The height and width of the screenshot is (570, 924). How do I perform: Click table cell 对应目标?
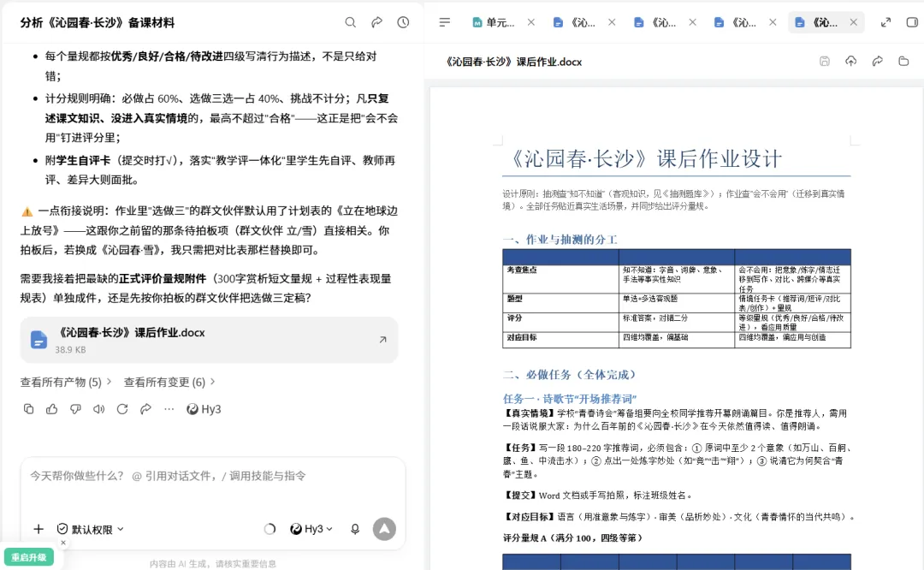click(x=560, y=340)
